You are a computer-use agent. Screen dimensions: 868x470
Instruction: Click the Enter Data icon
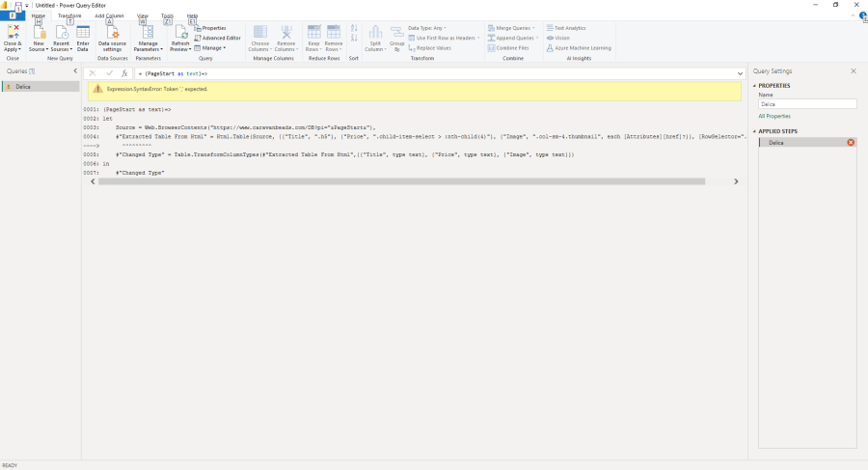83,32
